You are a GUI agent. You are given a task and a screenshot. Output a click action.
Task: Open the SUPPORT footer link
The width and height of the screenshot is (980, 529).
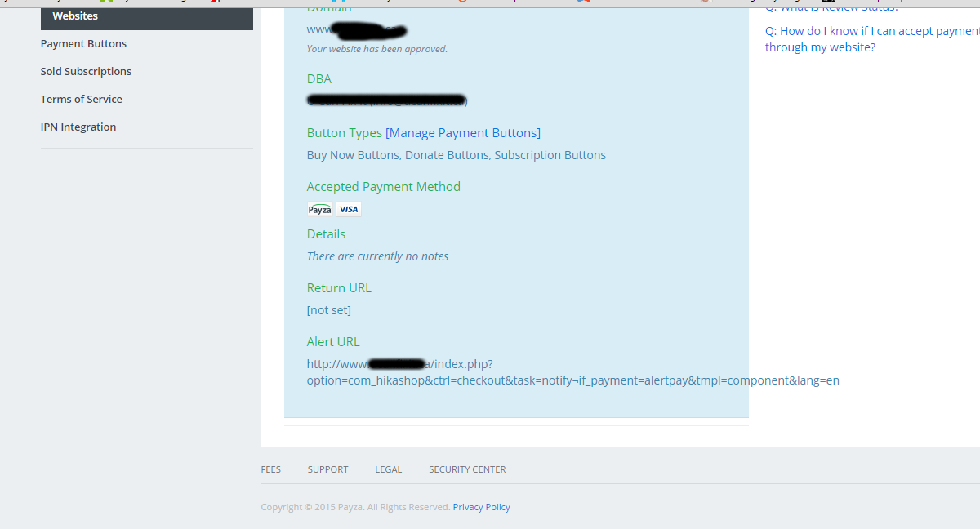coord(328,469)
